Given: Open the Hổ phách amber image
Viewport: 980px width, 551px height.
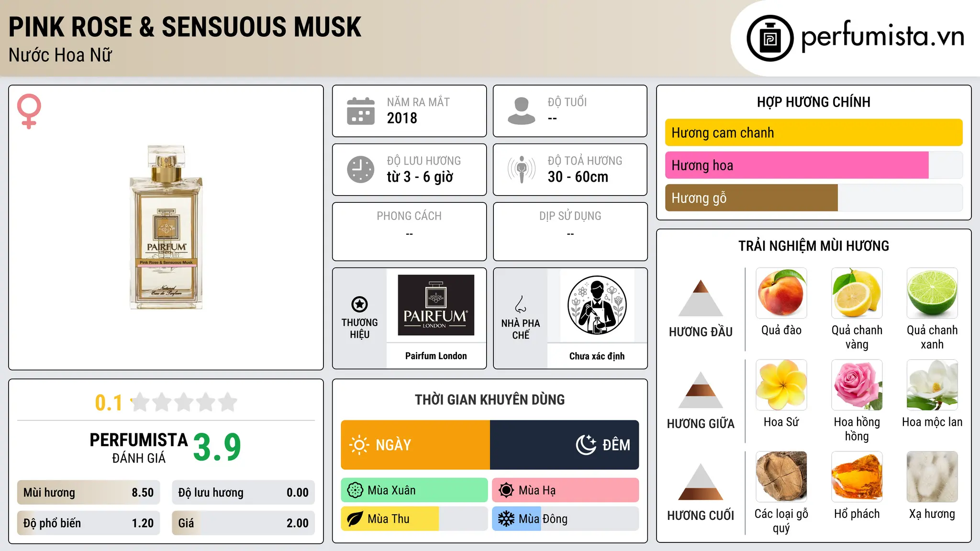Looking at the screenshot, I should click(857, 477).
